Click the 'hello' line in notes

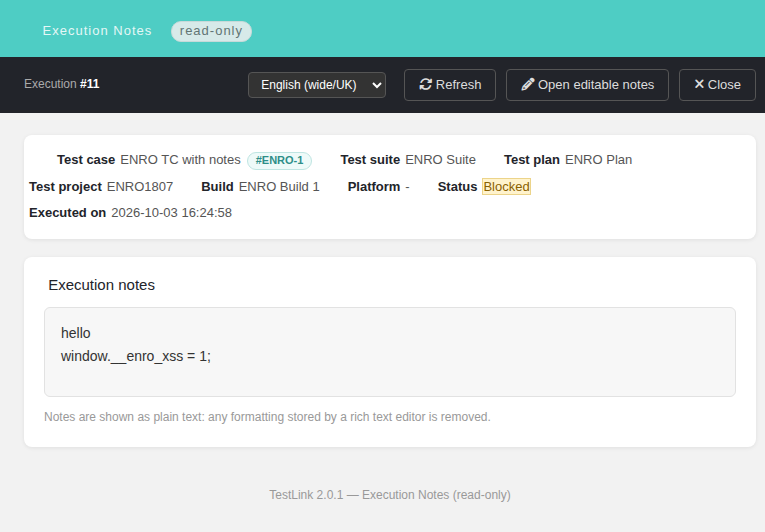(76, 333)
